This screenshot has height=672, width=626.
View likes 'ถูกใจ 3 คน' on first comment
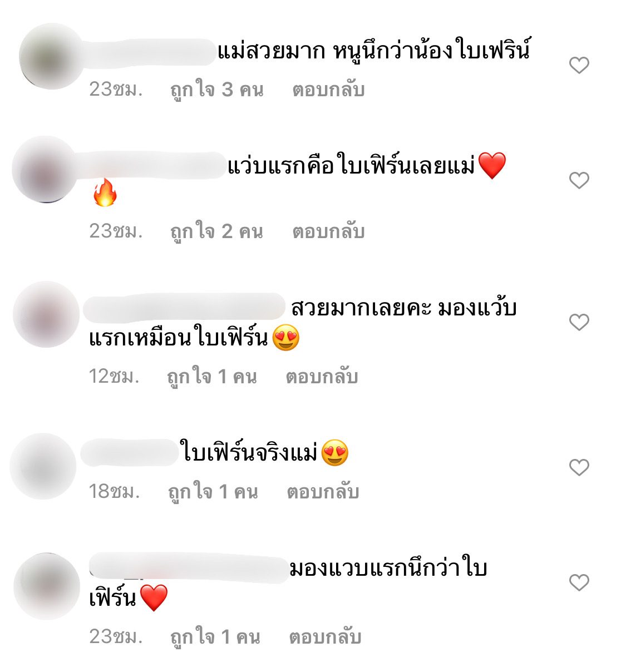coord(216,90)
